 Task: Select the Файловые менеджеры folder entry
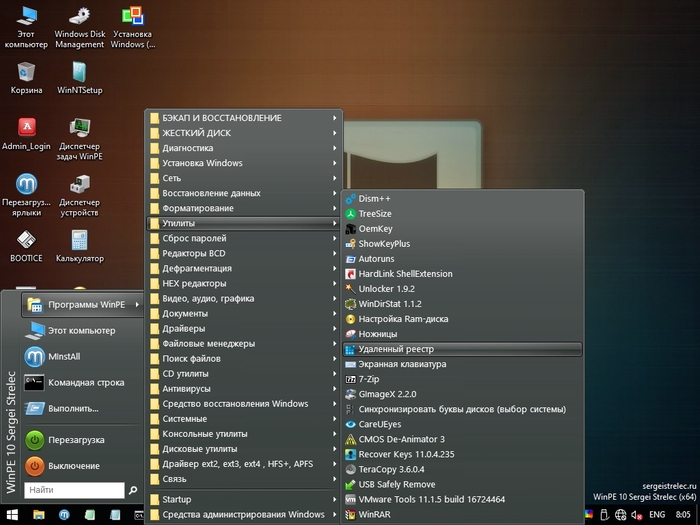[x=244, y=344]
